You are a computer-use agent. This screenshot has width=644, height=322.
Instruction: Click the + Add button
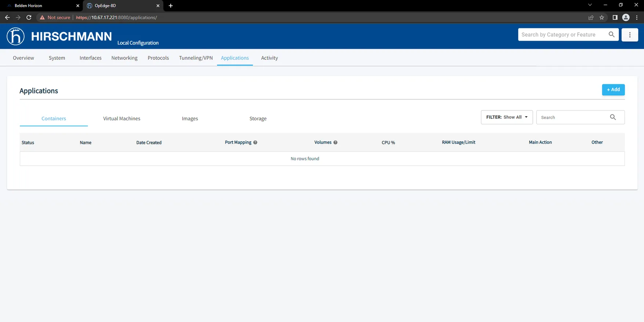click(x=613, y=90)
